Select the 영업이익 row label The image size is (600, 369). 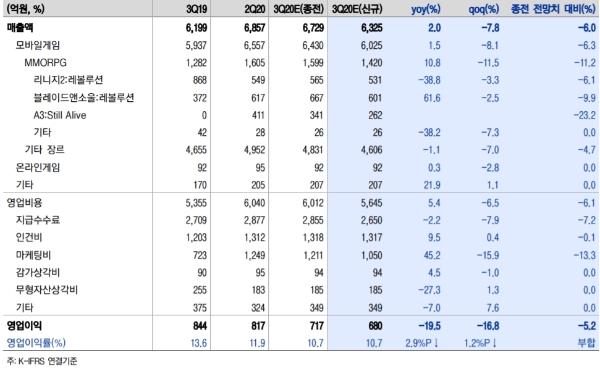[x=24, y=325]
